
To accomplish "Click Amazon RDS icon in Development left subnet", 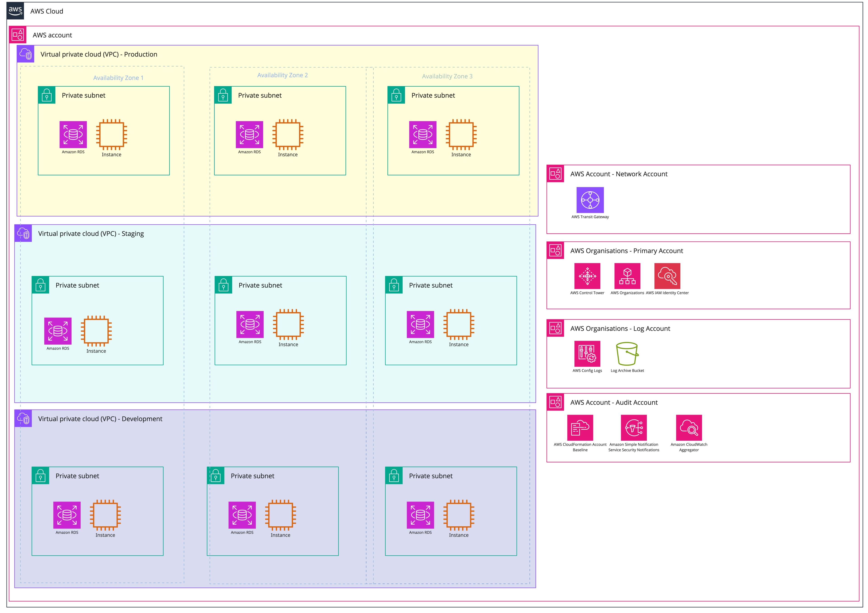I will pyautogui.click(x=67, y=515).
